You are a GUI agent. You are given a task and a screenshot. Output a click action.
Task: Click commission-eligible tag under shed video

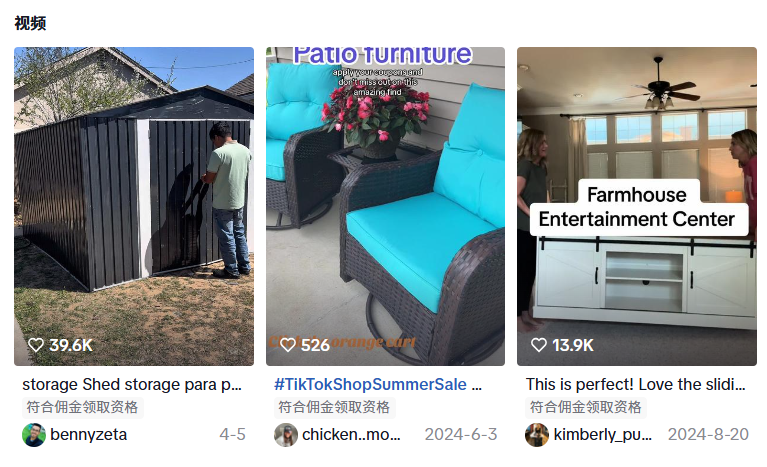pos(83,407)
